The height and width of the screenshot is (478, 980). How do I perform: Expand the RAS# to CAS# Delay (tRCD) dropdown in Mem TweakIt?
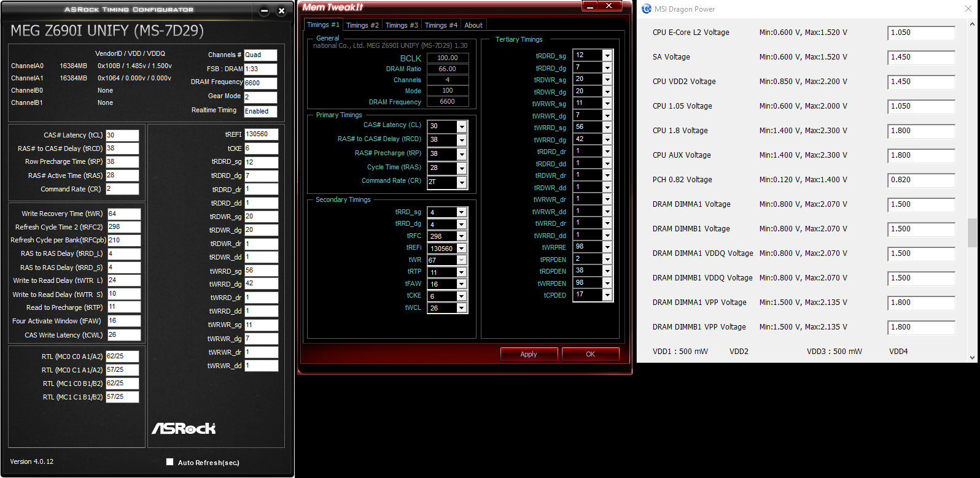pos(462,140)
